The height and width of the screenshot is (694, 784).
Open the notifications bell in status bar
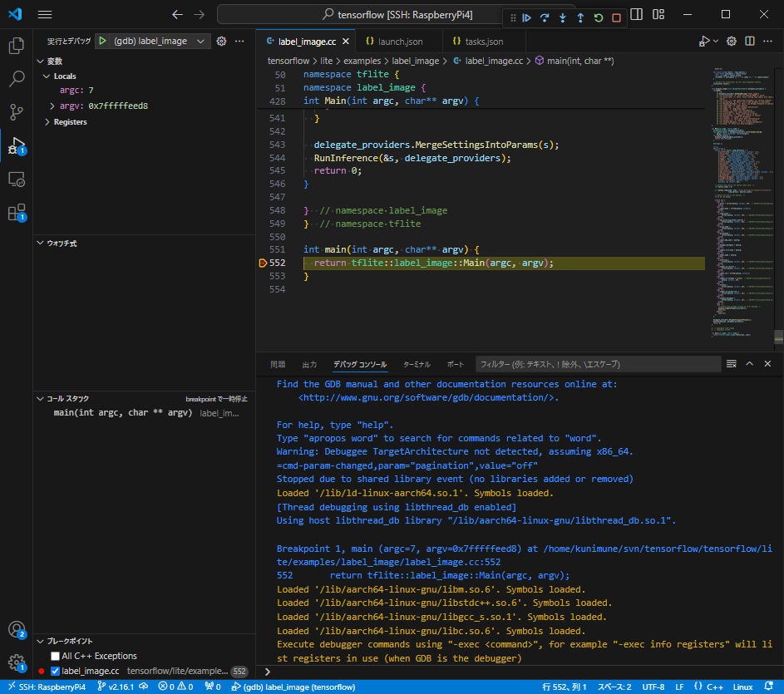[769, 687]
